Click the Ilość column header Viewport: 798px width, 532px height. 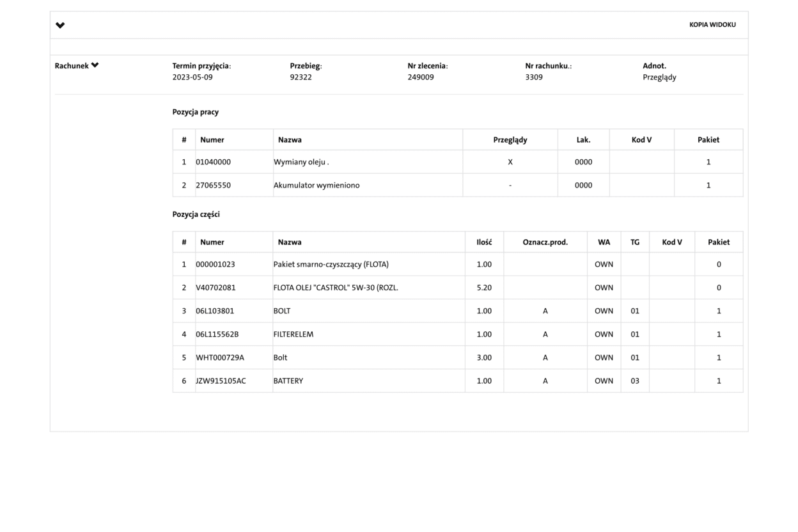(x=484, y=242)
